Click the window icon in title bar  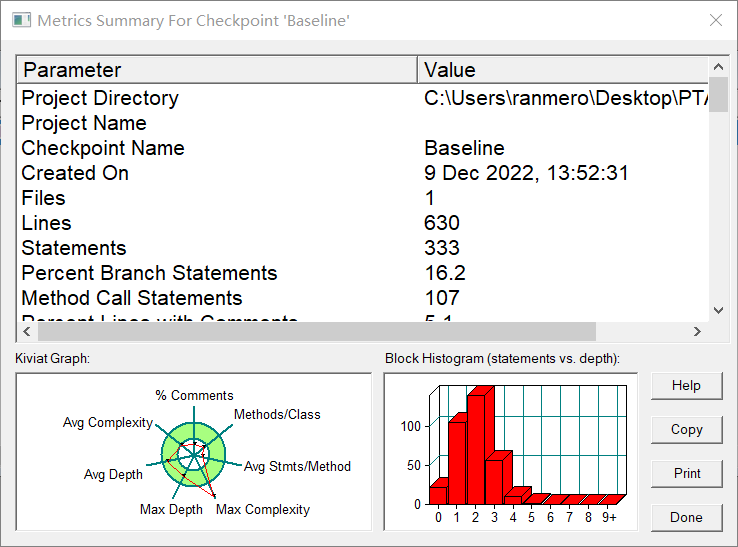[22, 20]
